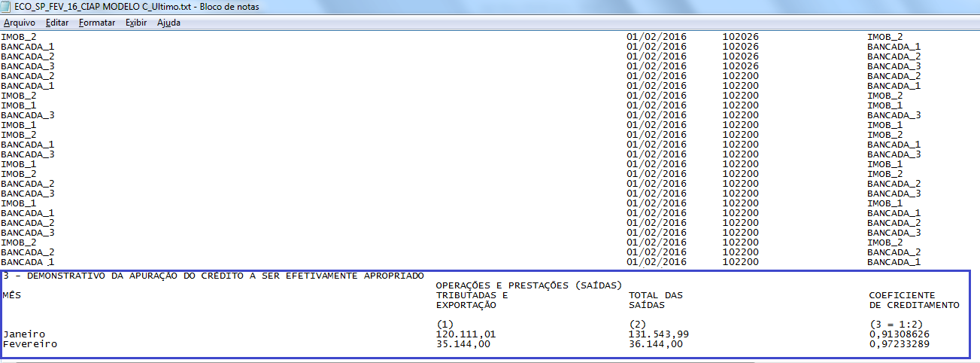Click the coefficient 0,91308626
This screenshot has width=980, height=363.
(x=899, y=334)
